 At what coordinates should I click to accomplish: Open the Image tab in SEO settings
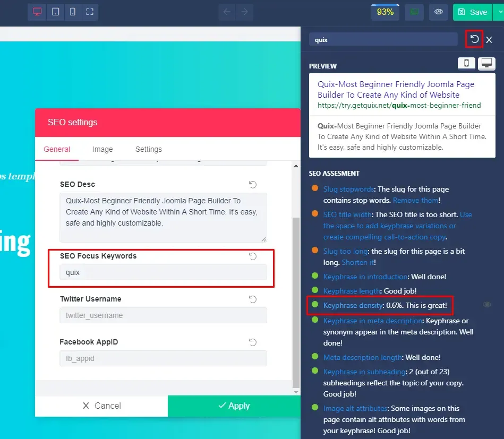click(102, 149)
